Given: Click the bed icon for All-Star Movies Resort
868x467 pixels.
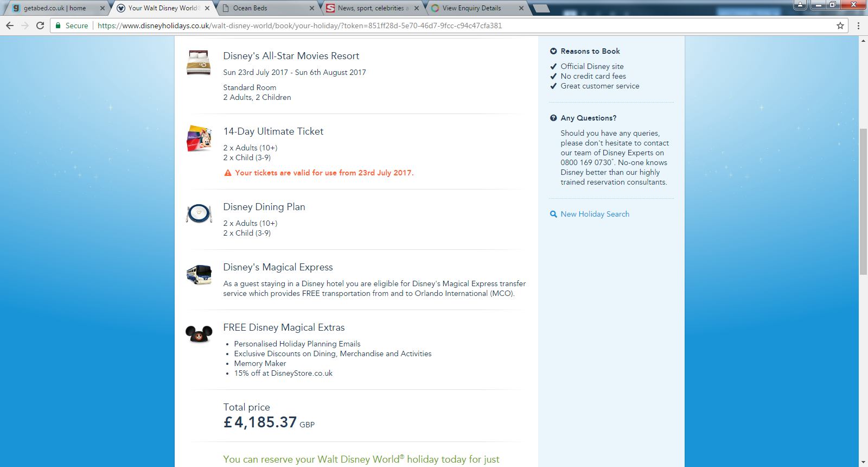Looking at the screenshot, I should pos(199,62).
